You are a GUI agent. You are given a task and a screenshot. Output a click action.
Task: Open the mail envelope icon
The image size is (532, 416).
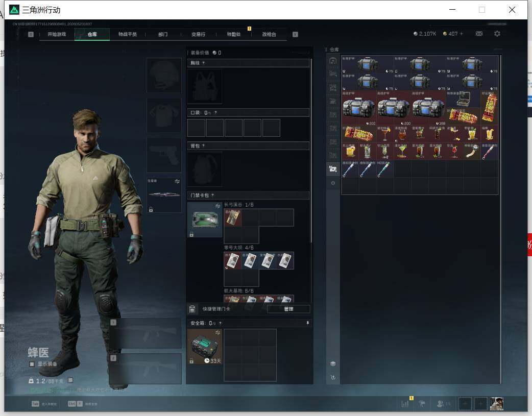tap(479, 34)
